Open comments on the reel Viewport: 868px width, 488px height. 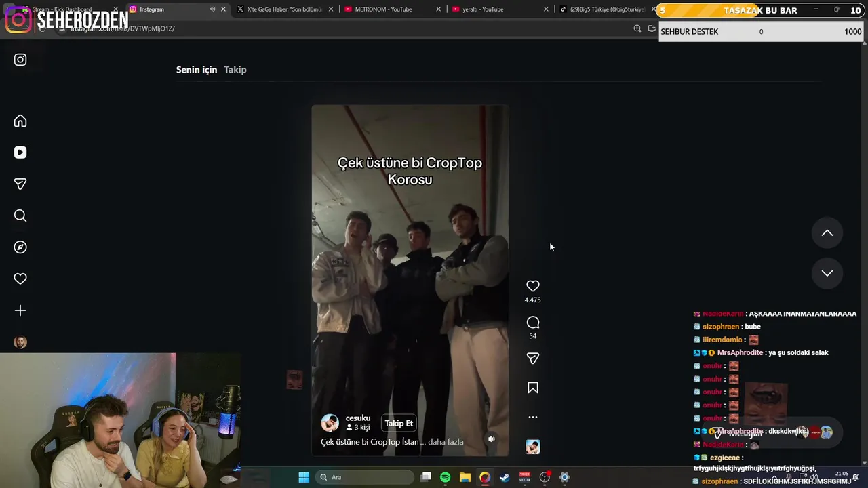(x=533, y=323)
